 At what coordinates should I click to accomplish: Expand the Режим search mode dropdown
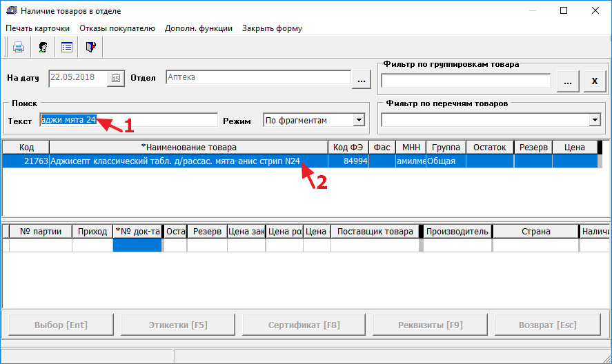coord(359,121)
